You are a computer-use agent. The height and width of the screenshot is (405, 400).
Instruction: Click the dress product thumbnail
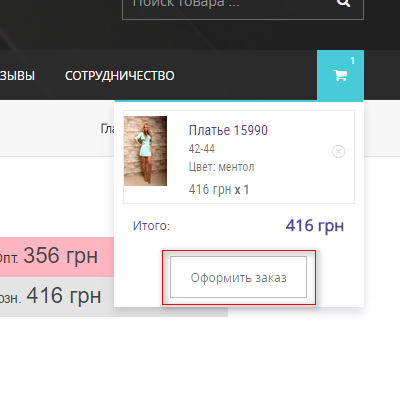pos(145,151)
